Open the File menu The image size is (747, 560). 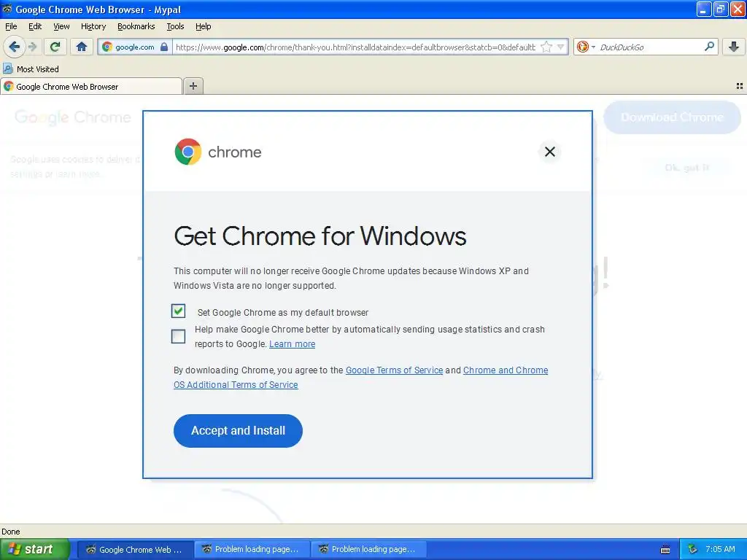tap(11, 26)
